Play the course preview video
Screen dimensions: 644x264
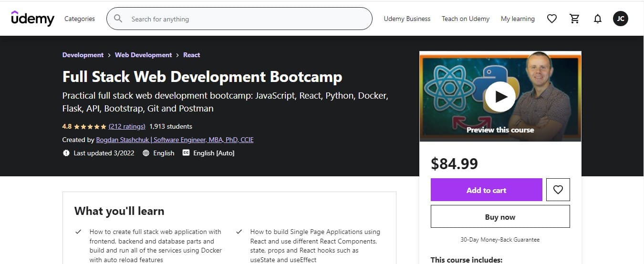coord(500,97)
